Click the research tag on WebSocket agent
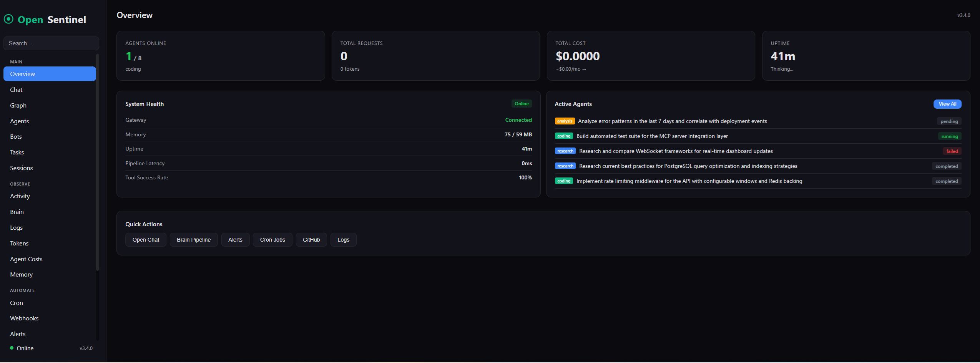The height and width of the screenshot is (363, 980). point(565,151)
